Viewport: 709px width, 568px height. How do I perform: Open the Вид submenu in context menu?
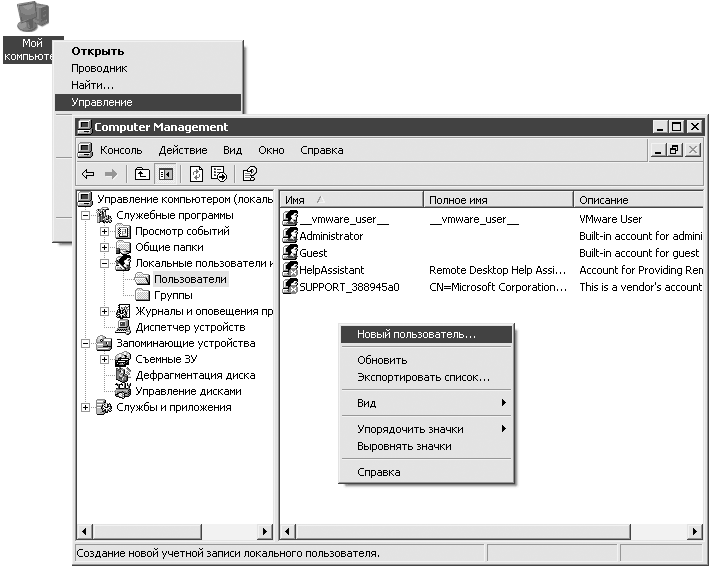(426, 403)
